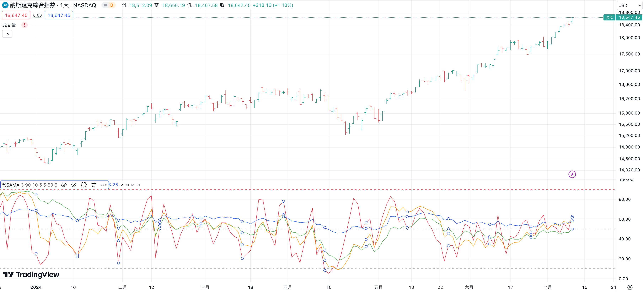Image resolution: width=644 pixels, height=292 pixels.
Task: Toggle %SAMA indicator visibility eye icon
Action: [64, 185]
